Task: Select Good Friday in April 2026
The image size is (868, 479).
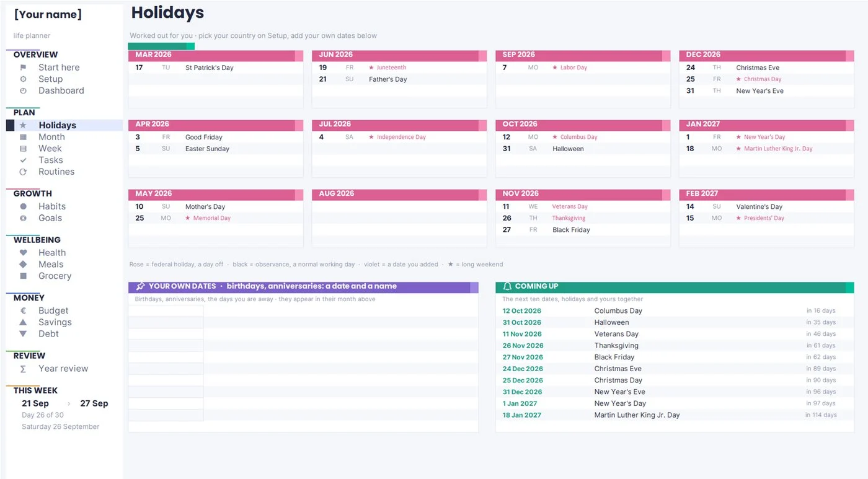Action: [204, 137]
